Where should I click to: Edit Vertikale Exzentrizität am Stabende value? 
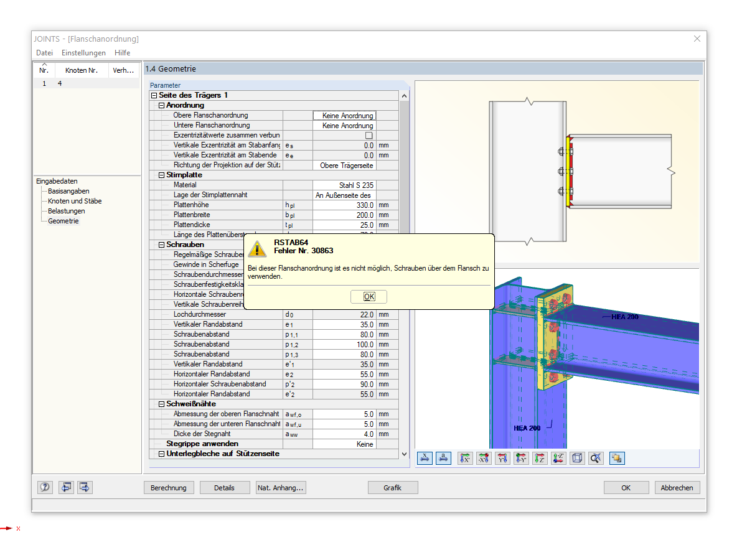tap(344, 155)
